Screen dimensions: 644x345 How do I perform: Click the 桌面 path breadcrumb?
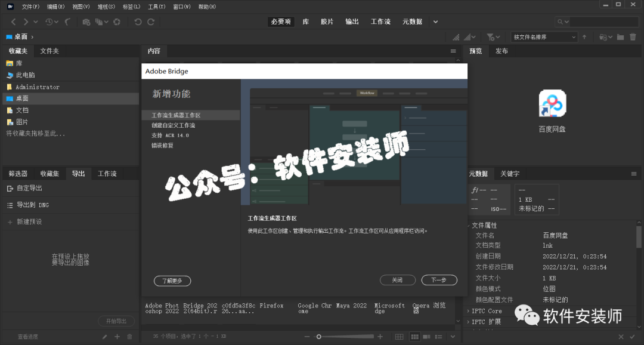pyautogui.click(x=21, y=37)
